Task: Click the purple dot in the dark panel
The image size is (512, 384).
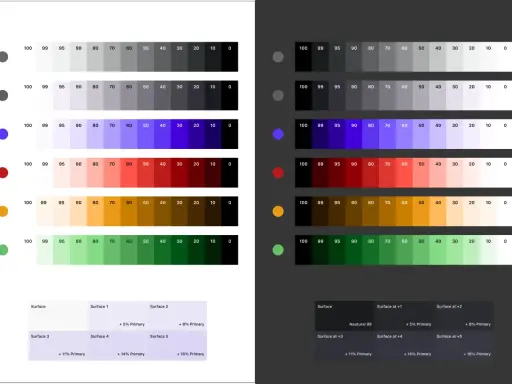Action: pyautogui.click(x=278, y=134)
